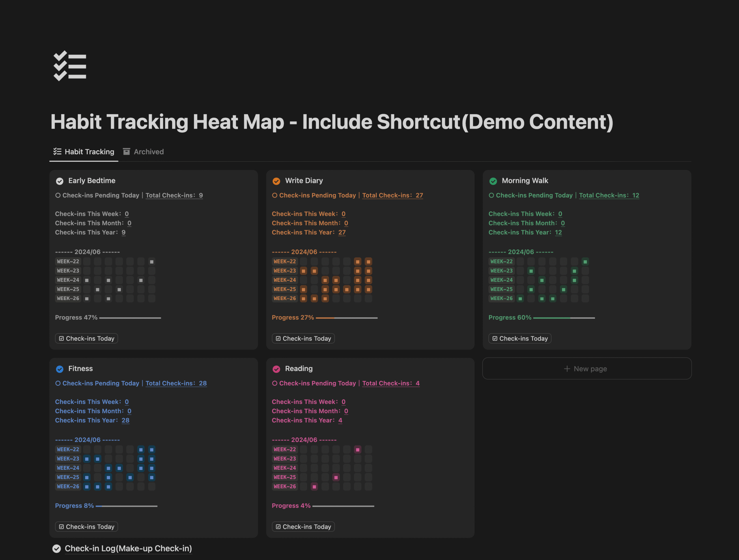This screenshot has height=560, width=739.
Task: Click gray WEEK-22 filled square in Early Bedtime
Action: 152,262
